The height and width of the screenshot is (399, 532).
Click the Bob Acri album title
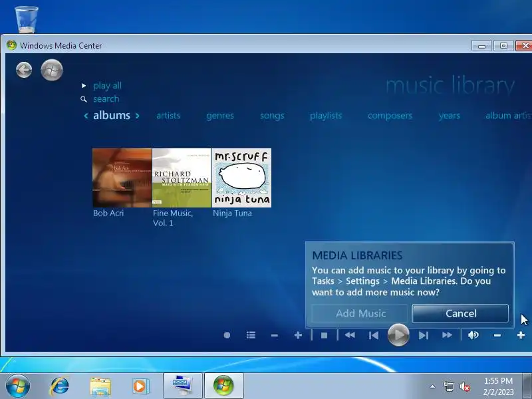point(108,213)
